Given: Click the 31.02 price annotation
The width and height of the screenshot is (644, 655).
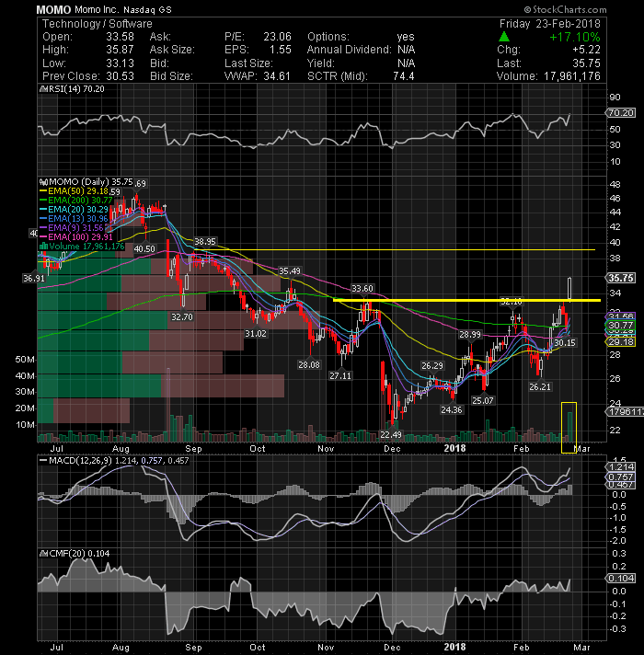Looking at the screenshot, I should pyautogui.click(x=256, y=334).
